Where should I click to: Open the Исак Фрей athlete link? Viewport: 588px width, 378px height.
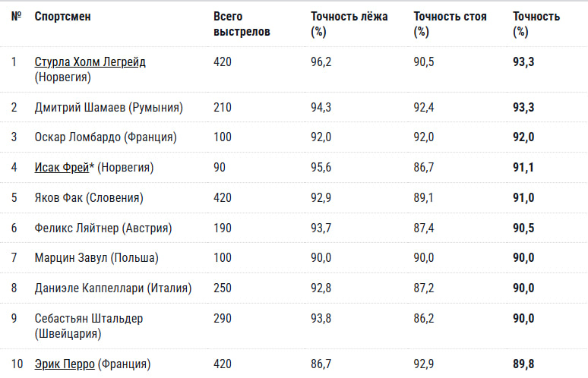tap(62, 167)
